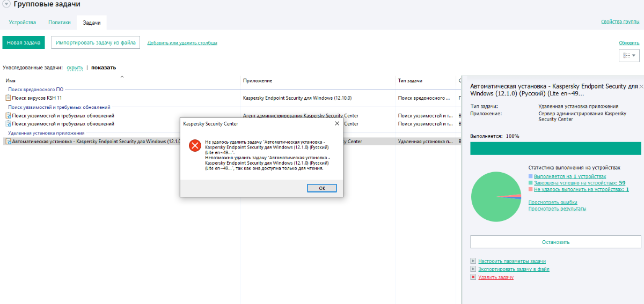
Task: Click the Групповые задачи page title
Action: pyautogui.click(x=47, y=4)
